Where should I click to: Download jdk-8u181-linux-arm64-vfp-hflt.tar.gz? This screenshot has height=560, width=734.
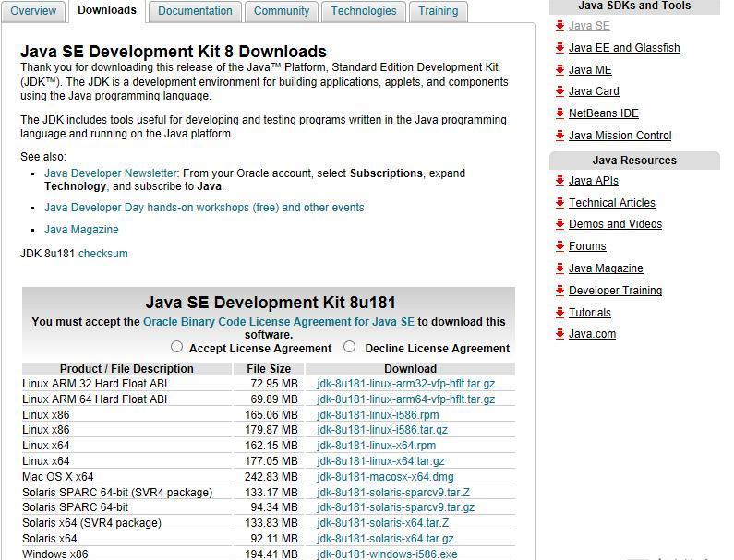406,399
